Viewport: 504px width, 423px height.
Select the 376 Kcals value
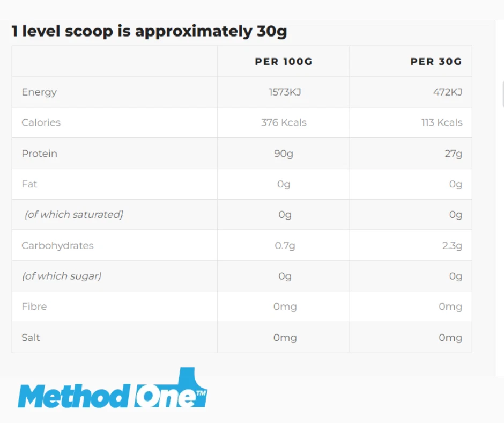click(284, 122)
